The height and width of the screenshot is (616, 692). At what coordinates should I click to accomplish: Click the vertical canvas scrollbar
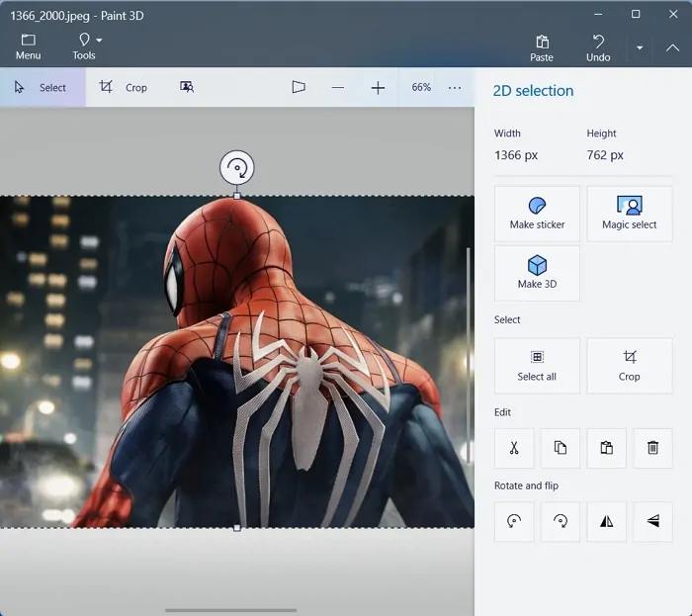469,355
